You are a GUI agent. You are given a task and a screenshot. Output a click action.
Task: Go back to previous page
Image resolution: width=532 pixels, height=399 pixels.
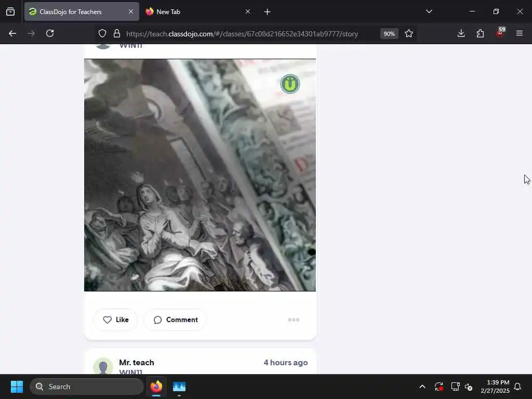tap(12, 33)
